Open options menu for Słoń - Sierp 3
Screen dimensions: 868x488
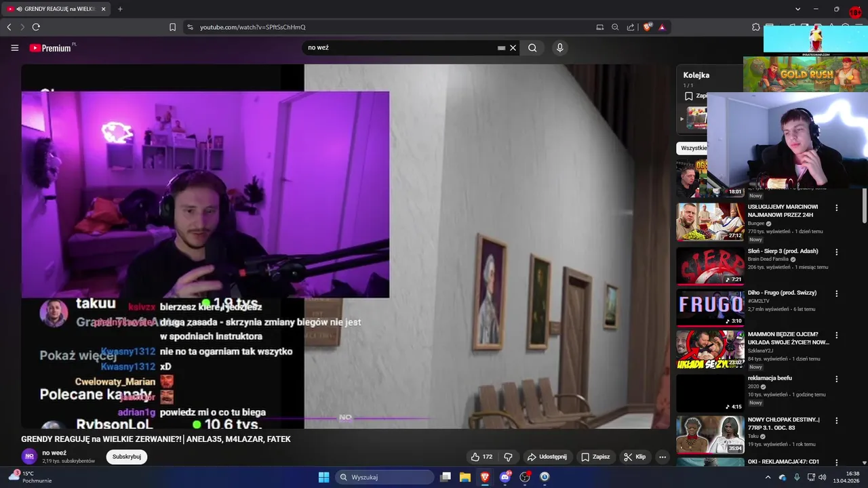836,252
